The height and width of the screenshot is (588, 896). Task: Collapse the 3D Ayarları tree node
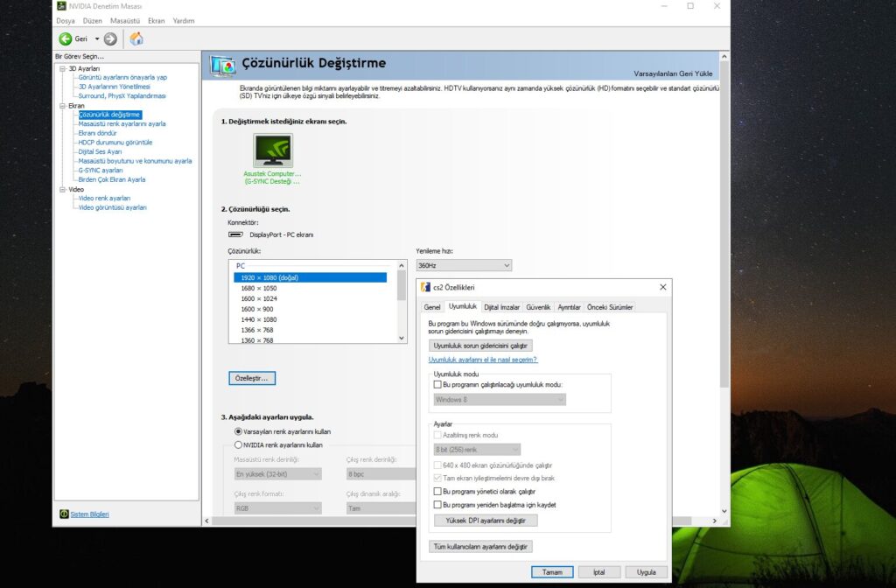pos(61,68)
